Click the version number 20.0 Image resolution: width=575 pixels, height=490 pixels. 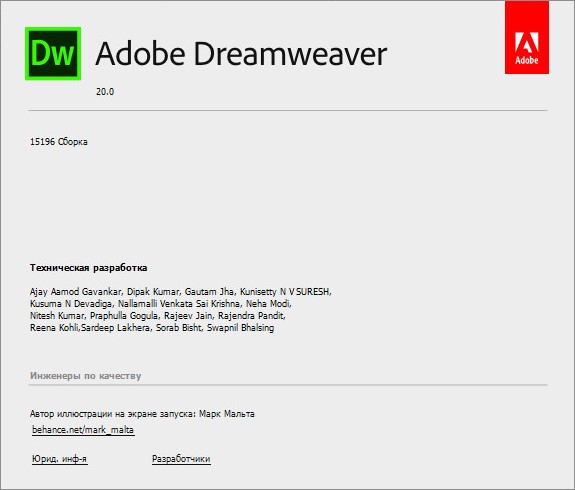105,92
